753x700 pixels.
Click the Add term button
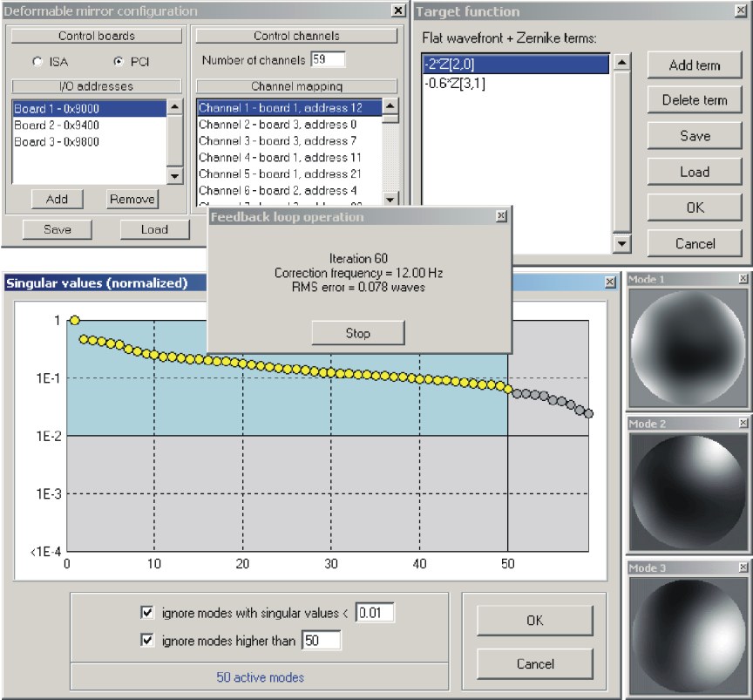(694, 65)
